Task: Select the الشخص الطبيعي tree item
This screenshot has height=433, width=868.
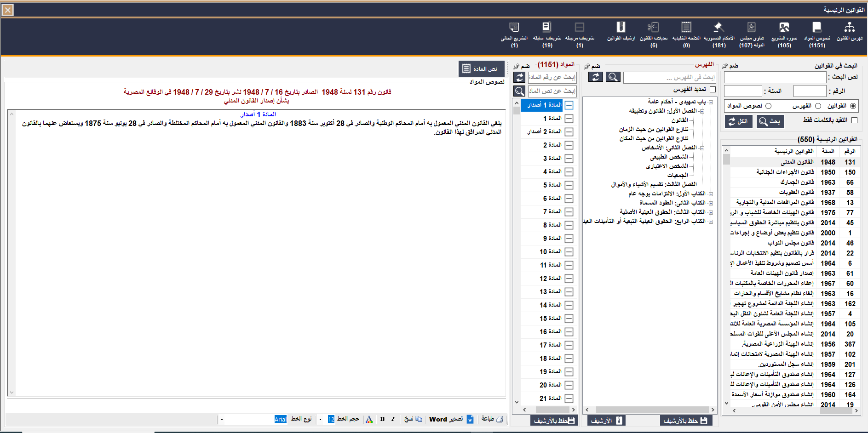Action: click(669, 157)
